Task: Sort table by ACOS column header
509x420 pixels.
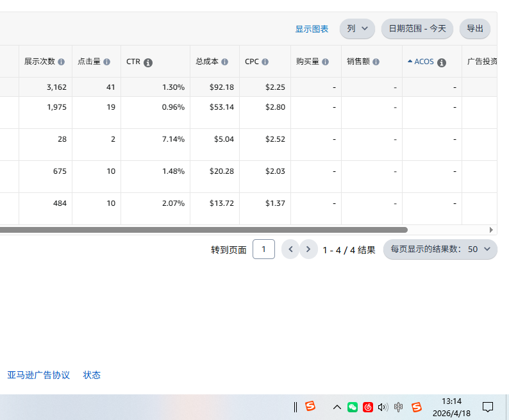Action: [x=423, y=62]
